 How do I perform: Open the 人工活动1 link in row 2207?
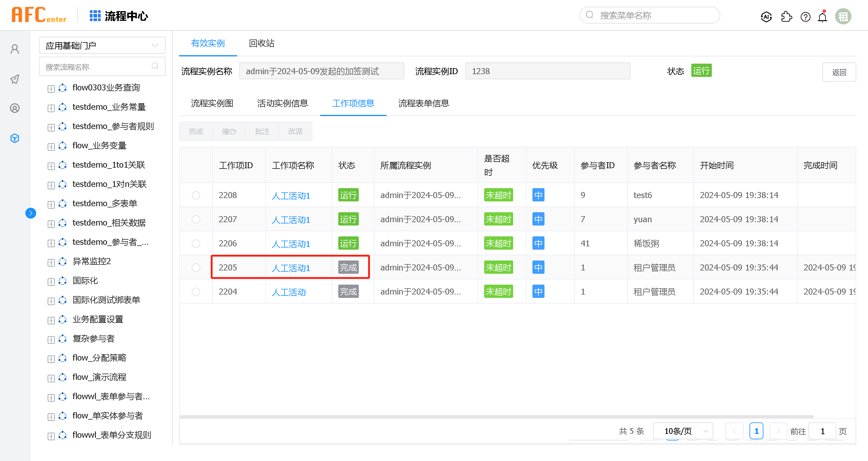(x=291, y=220)
